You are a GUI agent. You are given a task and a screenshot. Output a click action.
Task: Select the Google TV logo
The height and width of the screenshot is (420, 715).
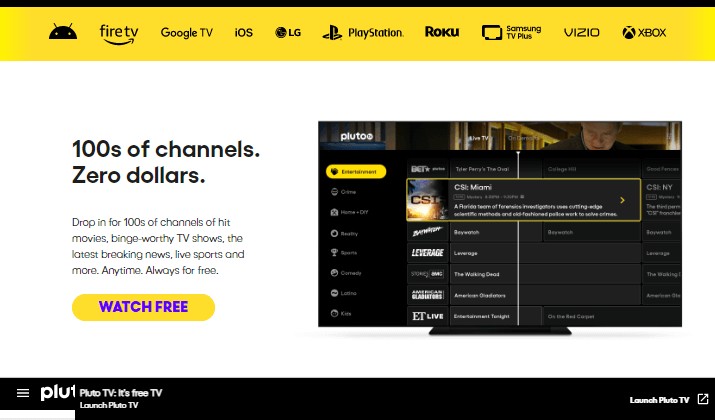187,33
